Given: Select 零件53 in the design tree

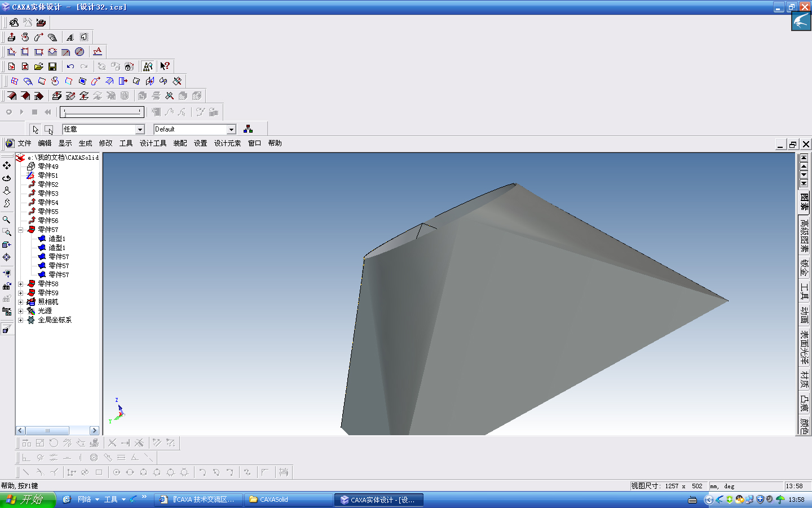Looking at the screenshot, I should pyautogui.click(x=48, y=194).
